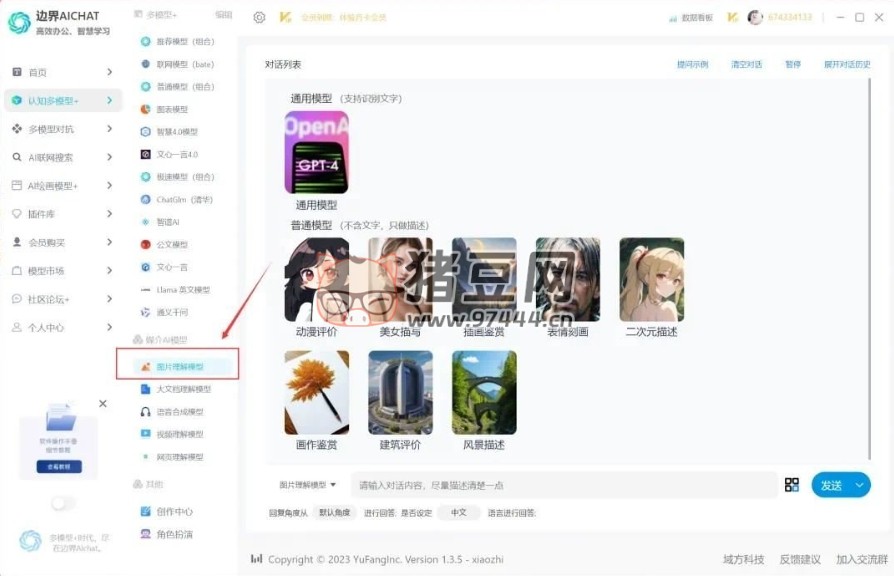The height and width of the screenshot is (576, 894).
Task: Open 创作中心 from the model list
Action: pos(174,512)
